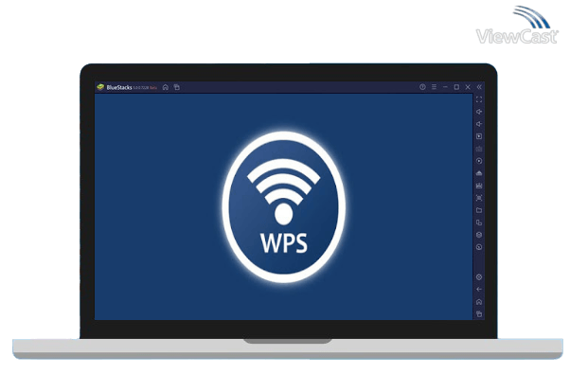570x392 pixels.
Task: Click the eco mode clock icon in sidebar
Action: point(479,247)
